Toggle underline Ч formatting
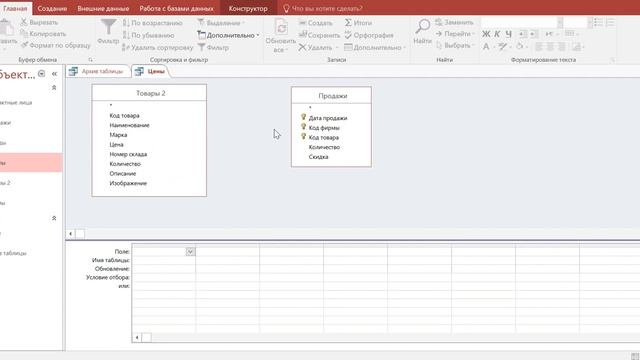This screenshot has width=640, height=360. tap(508, 34)
